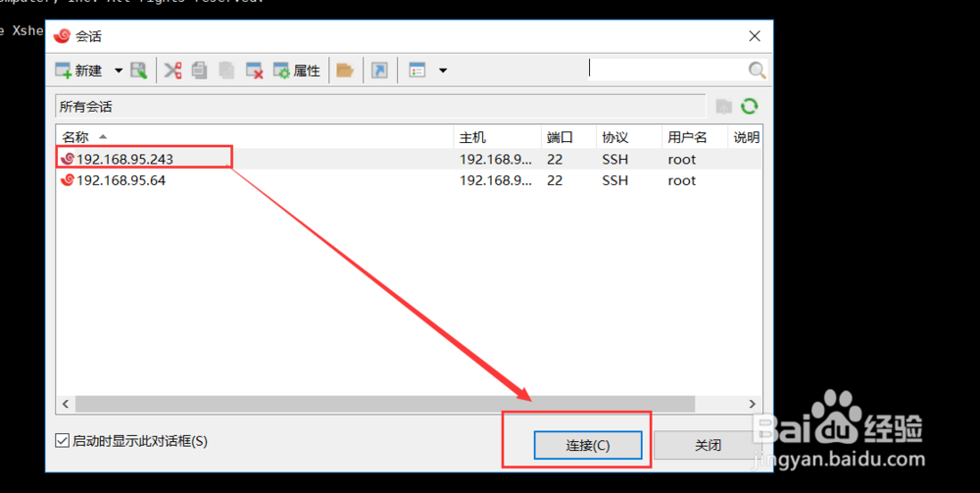Expand the view mode dropdown arrow
Image resolution: width=980 pixels, height=493 pixels.
coord(443,71)
